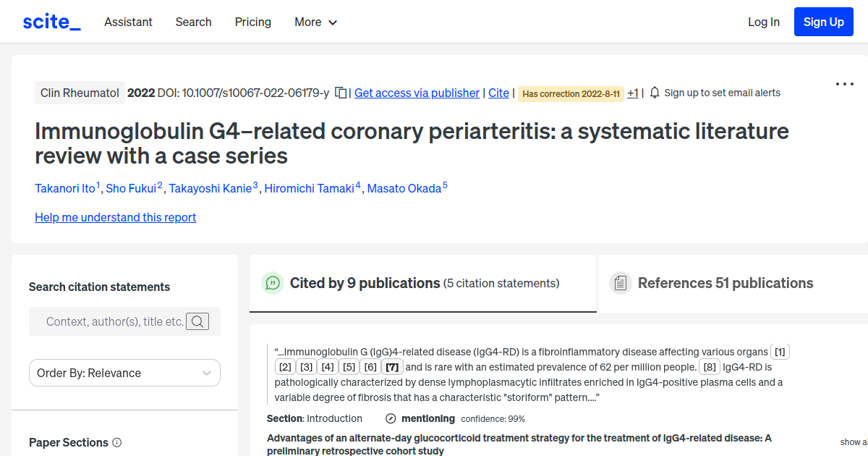
Task: Open the Order By: Relevance dropdown
Action: [124, 373]
